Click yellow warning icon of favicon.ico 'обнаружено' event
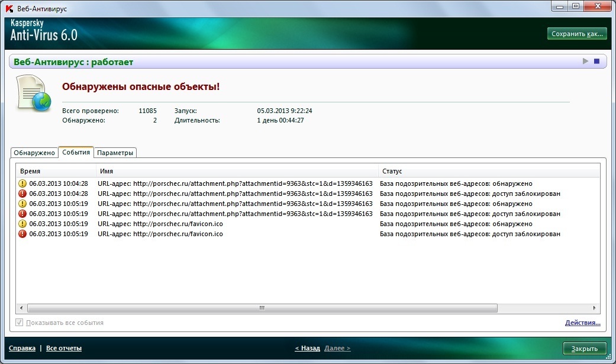Screen dimensions: 616x364 22,224
